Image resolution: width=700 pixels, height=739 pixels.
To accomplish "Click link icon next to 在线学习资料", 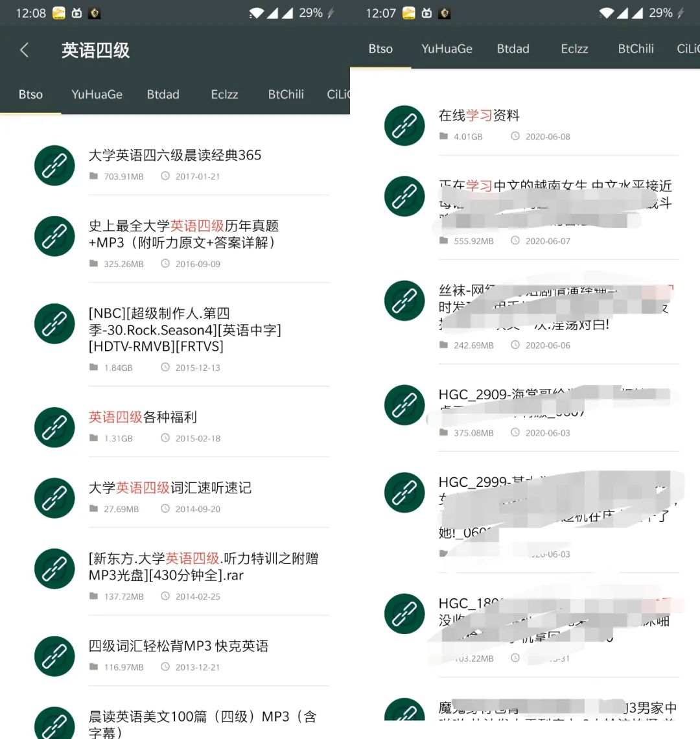I will pyautogui.click(x=404, y=126).
